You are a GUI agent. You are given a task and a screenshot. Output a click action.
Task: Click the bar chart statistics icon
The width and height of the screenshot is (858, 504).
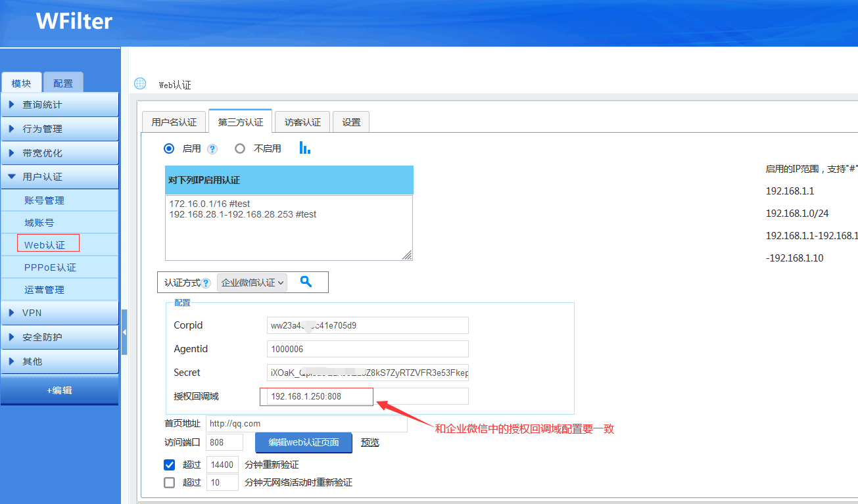(304, 148)
